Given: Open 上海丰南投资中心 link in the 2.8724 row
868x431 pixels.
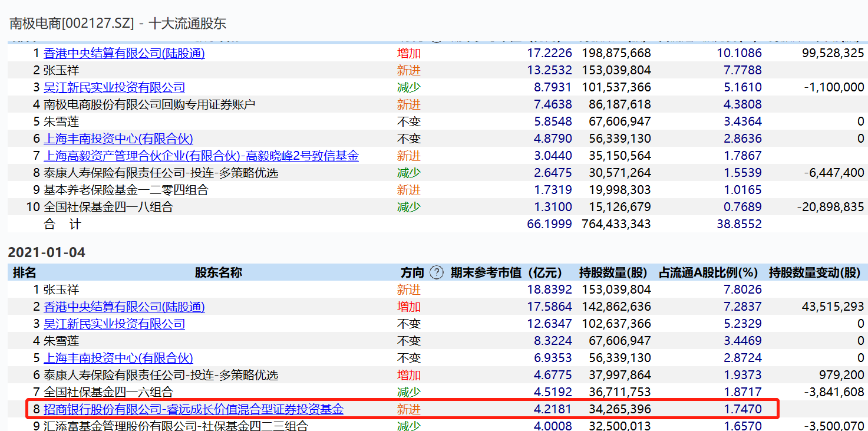Looking at the screenshot, I should [118, 358].
